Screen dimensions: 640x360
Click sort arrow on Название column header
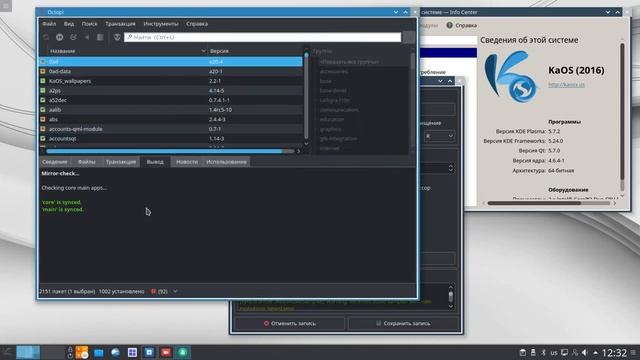coord(203,51)
